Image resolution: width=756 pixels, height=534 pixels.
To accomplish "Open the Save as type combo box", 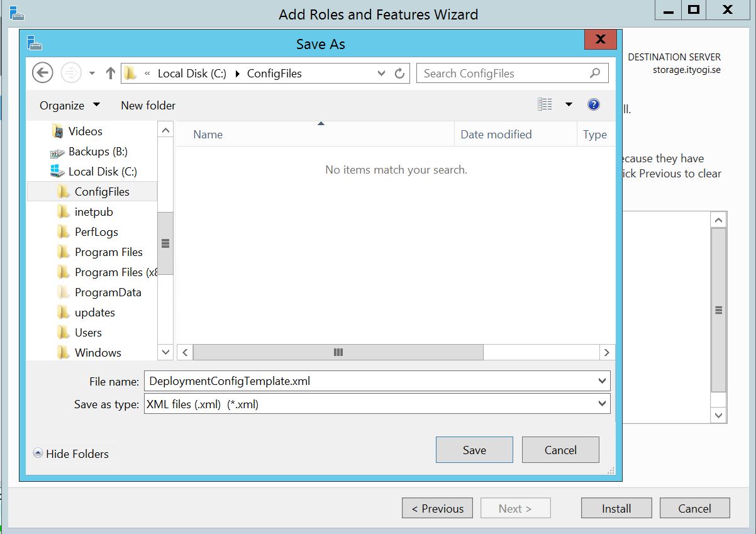I will point(377,404).
